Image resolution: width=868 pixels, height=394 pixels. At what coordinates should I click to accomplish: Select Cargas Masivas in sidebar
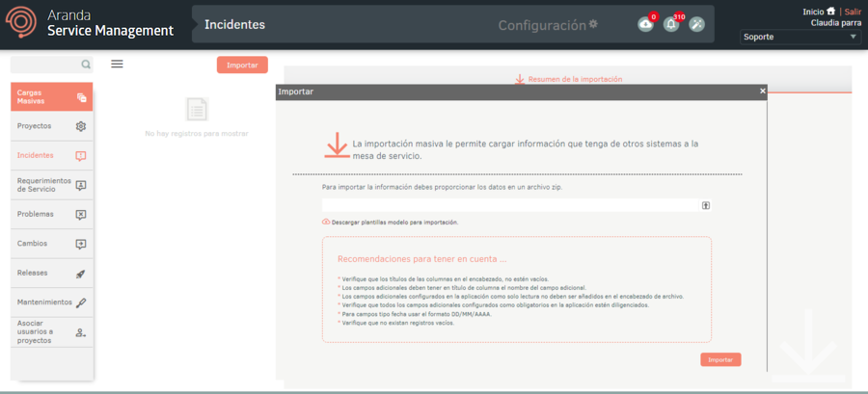tap(51, 97)
